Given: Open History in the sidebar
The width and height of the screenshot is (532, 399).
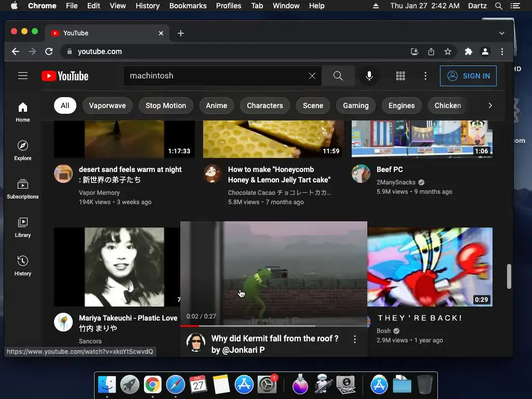Looking at the screenshot, I should 23,265.
